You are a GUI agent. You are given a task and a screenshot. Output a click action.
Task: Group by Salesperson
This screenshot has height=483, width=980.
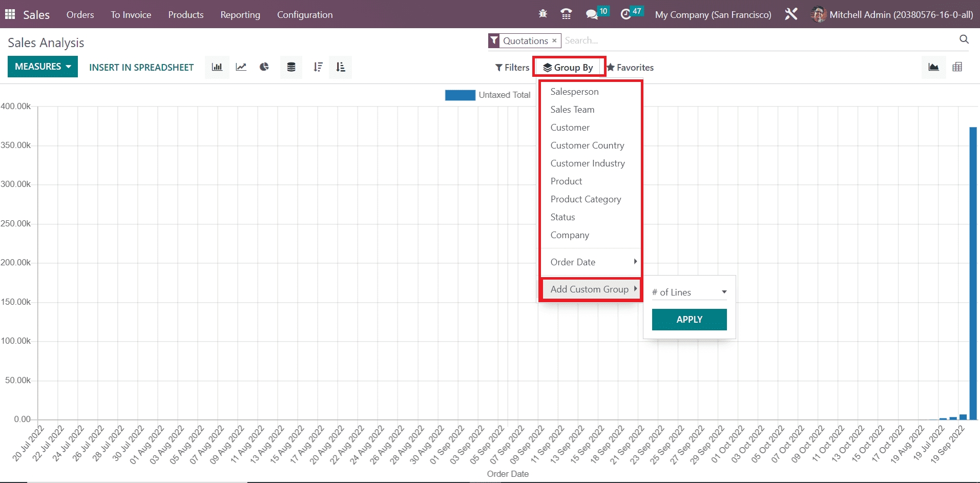pos(574,92)
